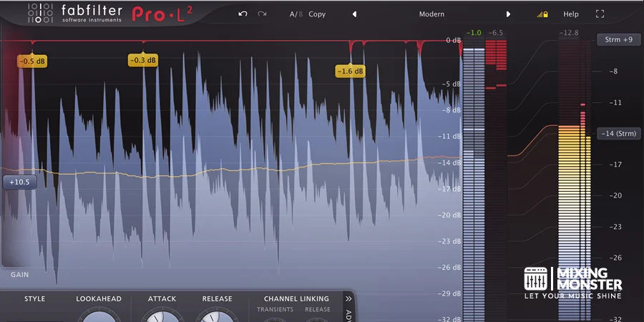This screenshot has width=644, height=322.
Task: Click the loudness meter bar
Action: click(x=575, y=181)
